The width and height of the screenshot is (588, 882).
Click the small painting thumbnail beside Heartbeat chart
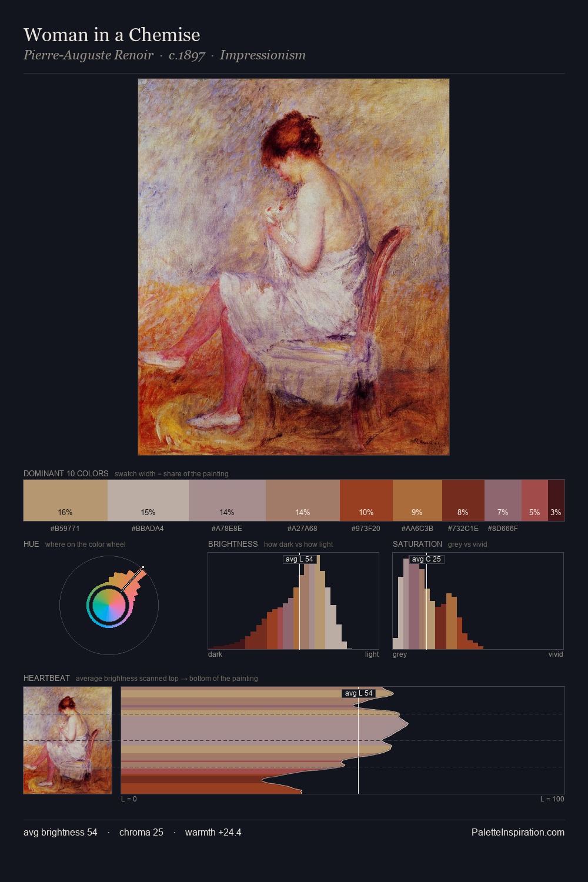(68, 740)
